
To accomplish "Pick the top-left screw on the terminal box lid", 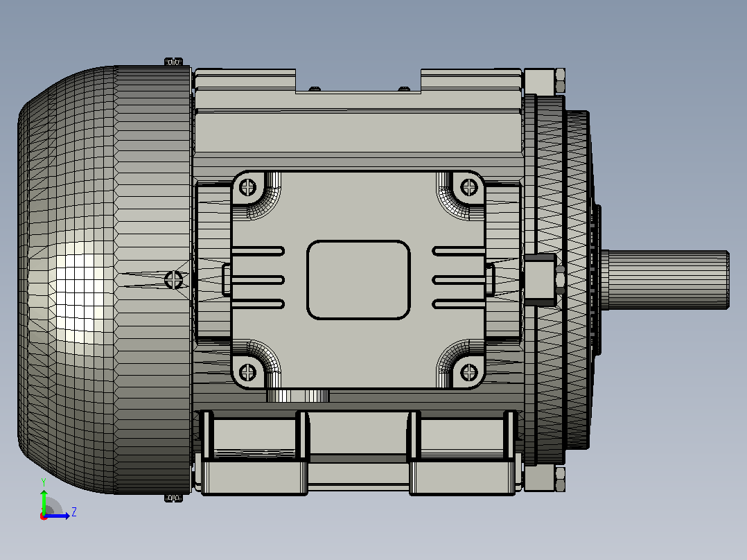I will tap(247, 187).
